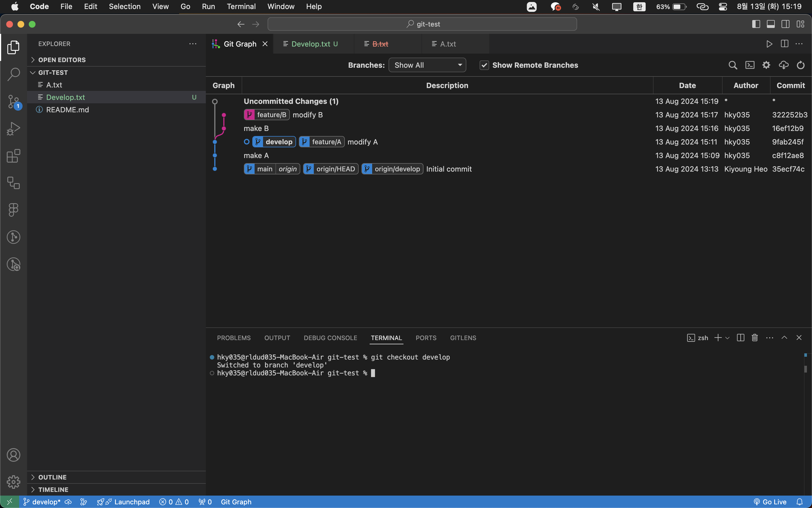The height and width of the screenshot is (508, 812).
Task: Click the remote window indicator icon
Action: [x=9, y=502]
